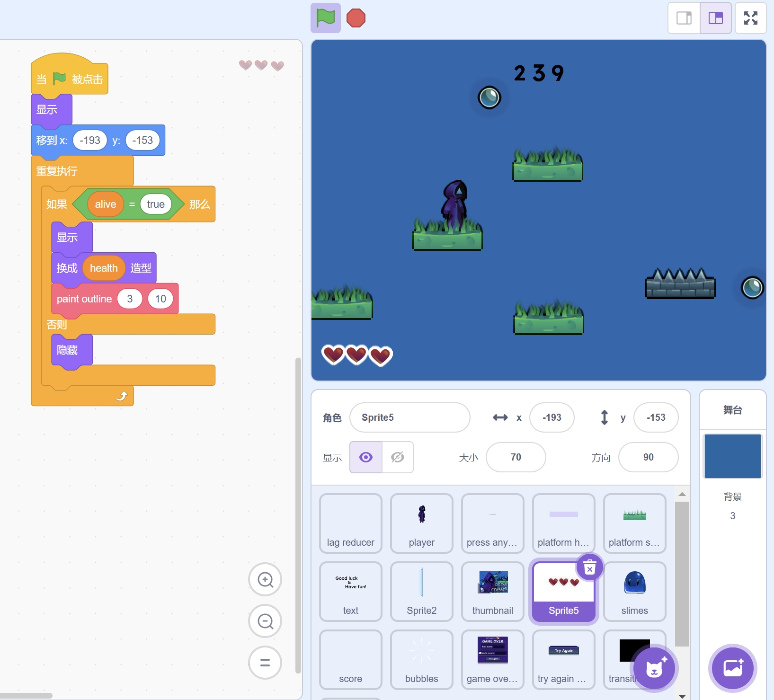
Task: Zoom in on the code workspace
Action: 265,579
